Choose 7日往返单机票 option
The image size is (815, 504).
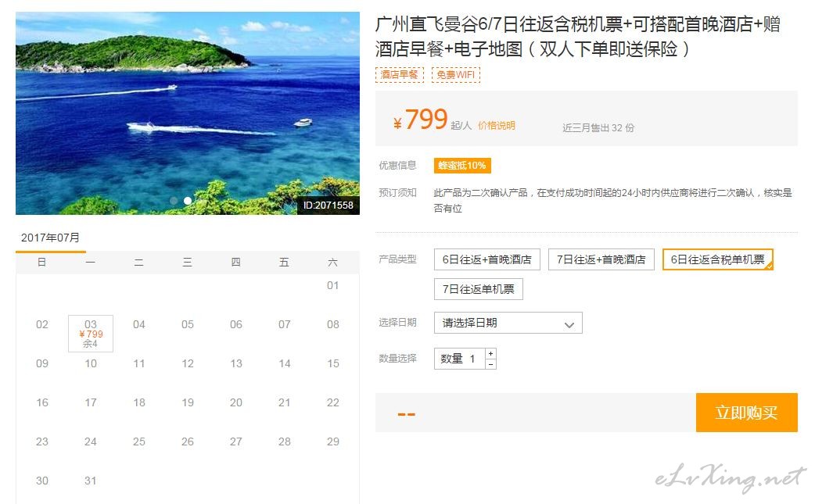(478, 289)
